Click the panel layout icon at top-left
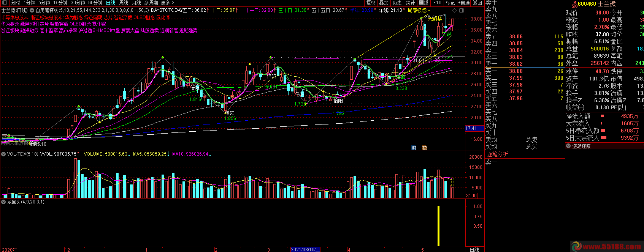This screenshot has height=252, width=644. point(5,3)
